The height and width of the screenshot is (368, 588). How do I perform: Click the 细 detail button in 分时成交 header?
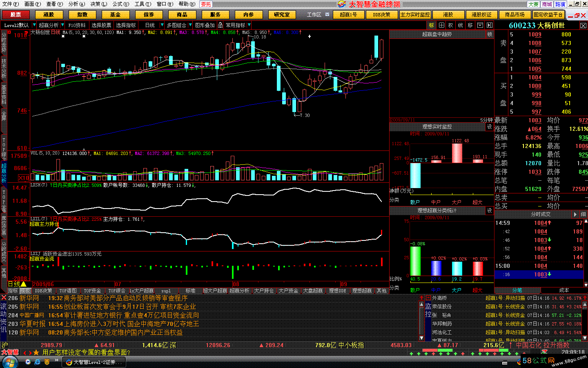[583, 214]
